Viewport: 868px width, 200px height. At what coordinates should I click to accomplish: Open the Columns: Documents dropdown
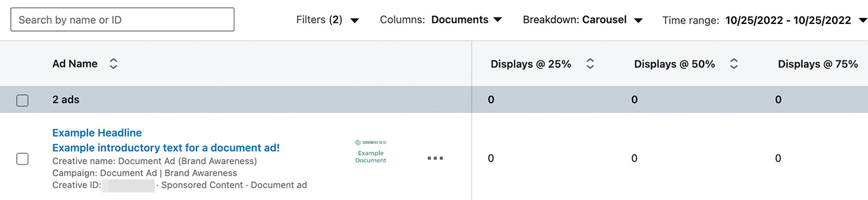(441, 20)
